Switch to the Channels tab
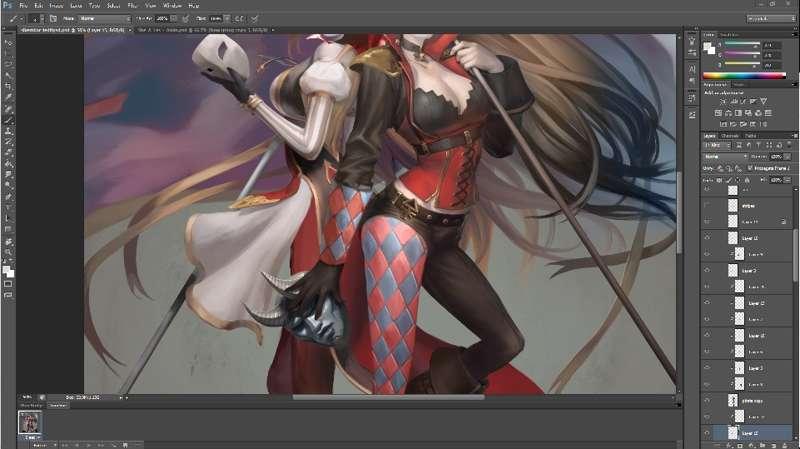 pos(729,136)
